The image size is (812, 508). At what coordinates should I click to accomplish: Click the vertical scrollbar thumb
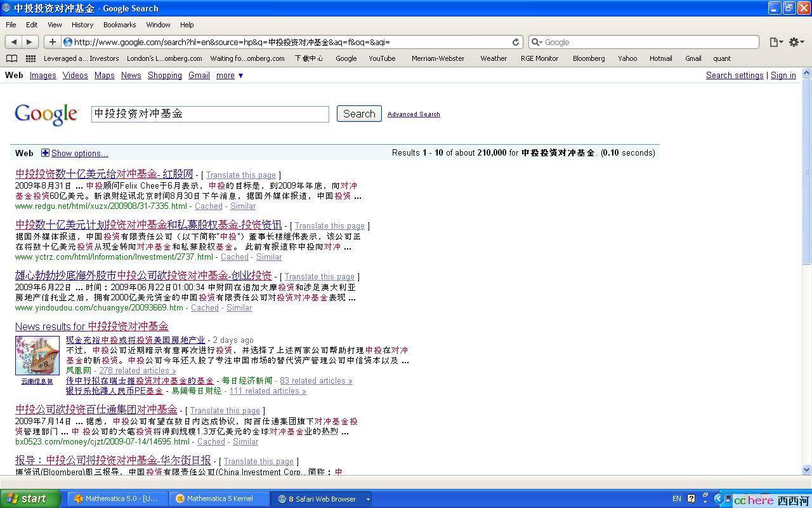(x=806, y=170)
